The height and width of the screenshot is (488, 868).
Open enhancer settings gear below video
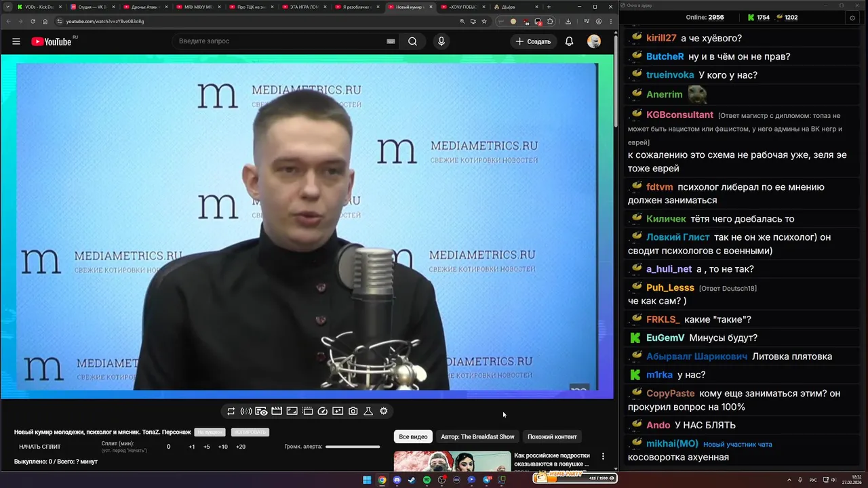[384, 411]
